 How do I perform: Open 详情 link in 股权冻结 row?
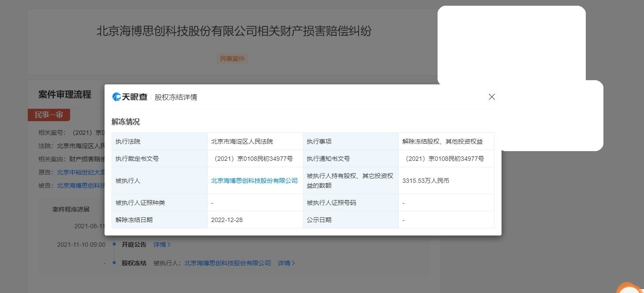286,263
